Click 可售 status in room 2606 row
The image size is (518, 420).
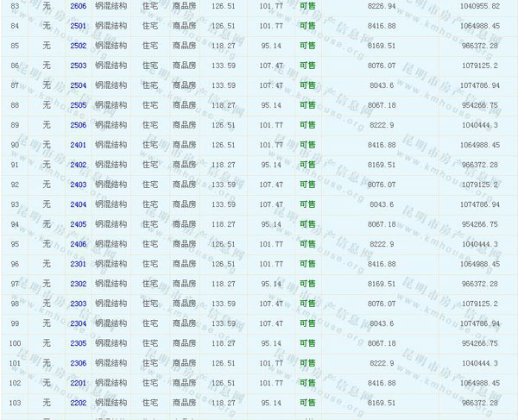(307, 6)
